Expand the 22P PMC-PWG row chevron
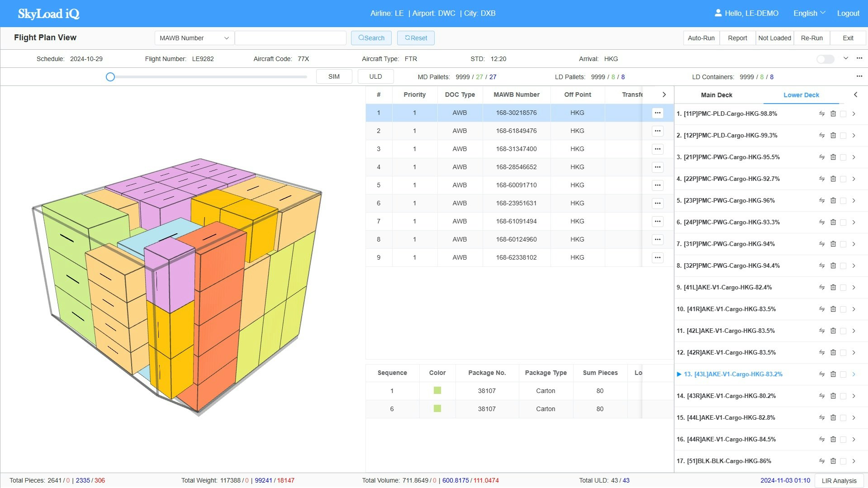This screenshot has width=868, height=488. pyautogui.click(x=854, y=179)
